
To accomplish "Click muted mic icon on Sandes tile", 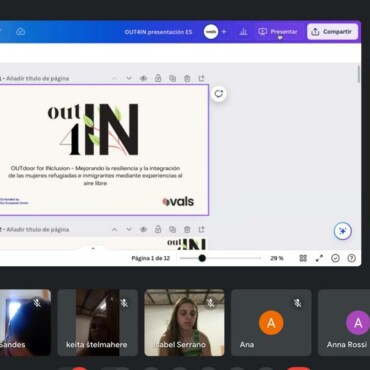I will click(37, 303).
